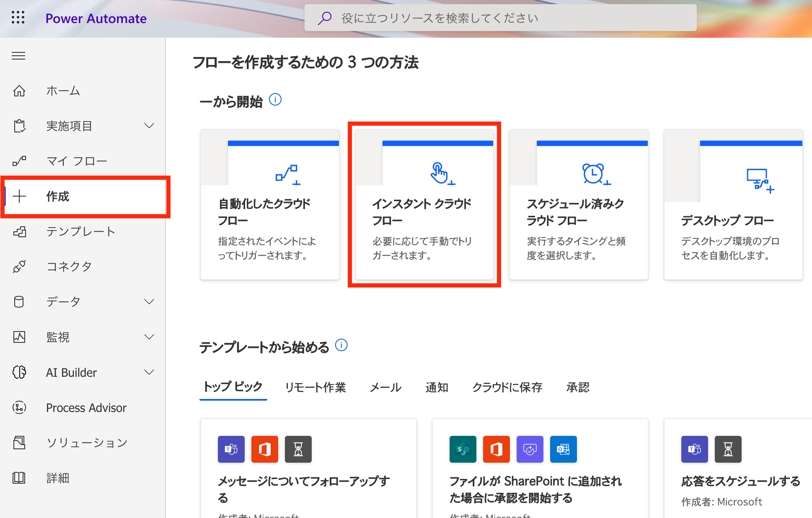
Task: Click SharePoint icon in approval template
Action: [463, 449]
